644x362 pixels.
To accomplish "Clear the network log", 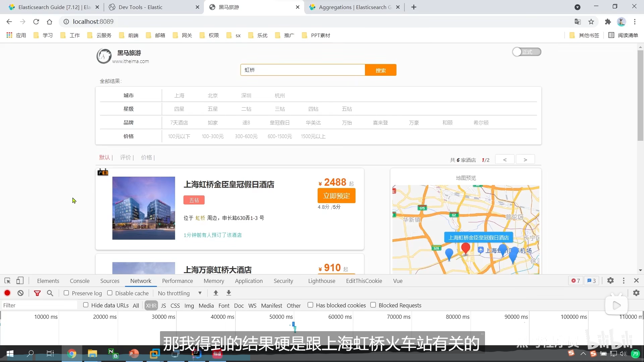I will [20, 293].
